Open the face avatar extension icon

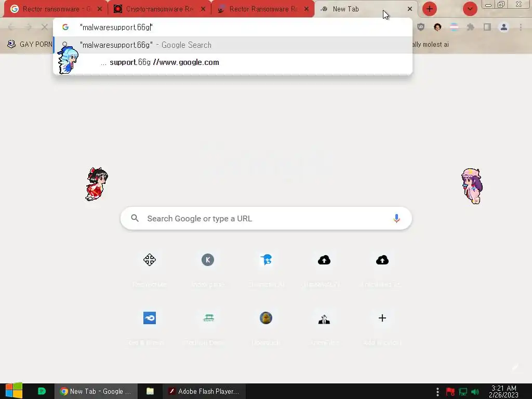[x=437, y=27]
